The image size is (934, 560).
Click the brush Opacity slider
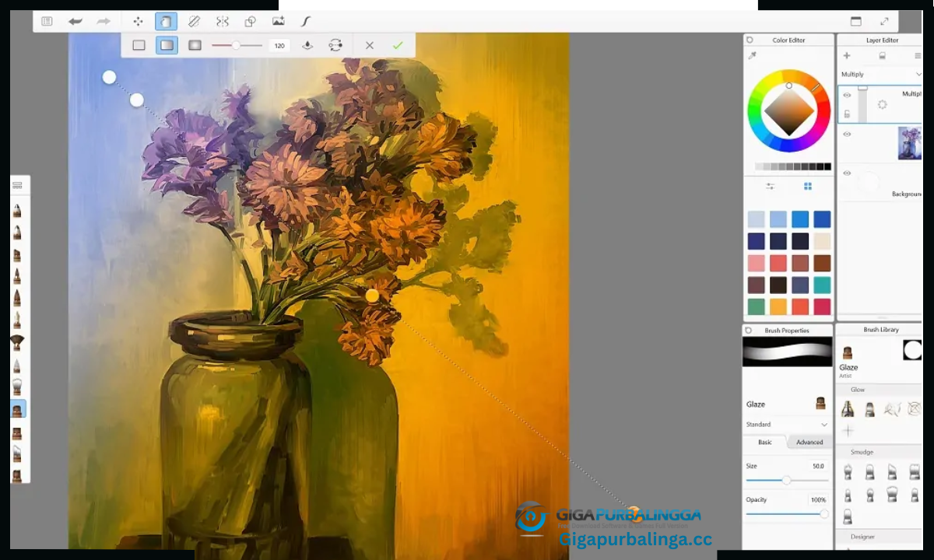[787, 513]
